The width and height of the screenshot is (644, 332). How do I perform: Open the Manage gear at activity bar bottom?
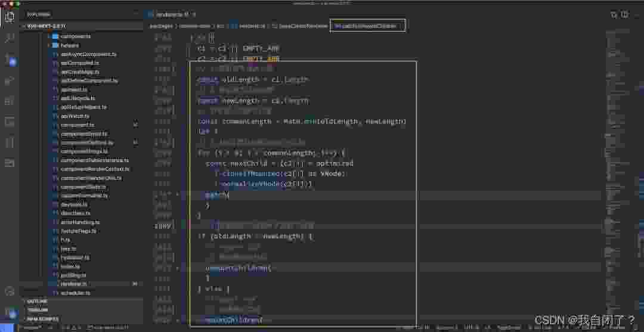coord(10,313)
